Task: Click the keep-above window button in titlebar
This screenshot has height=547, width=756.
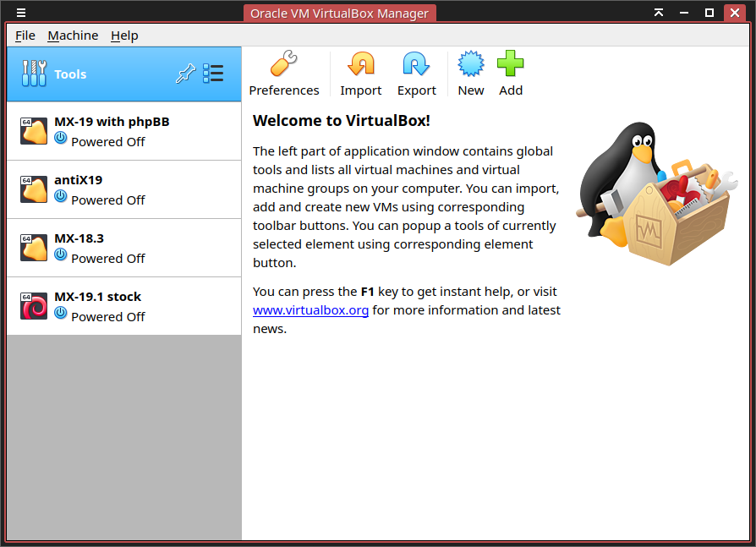Action: pos(659,13)
